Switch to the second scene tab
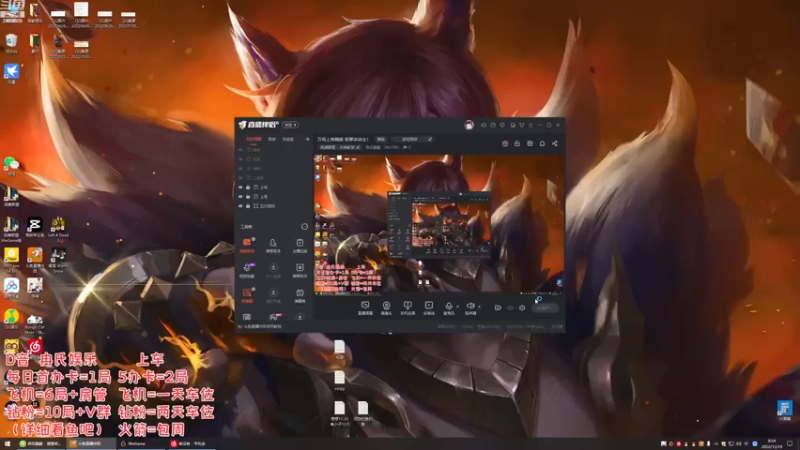This screenshot has height=450, width=800. click(272, 139)
